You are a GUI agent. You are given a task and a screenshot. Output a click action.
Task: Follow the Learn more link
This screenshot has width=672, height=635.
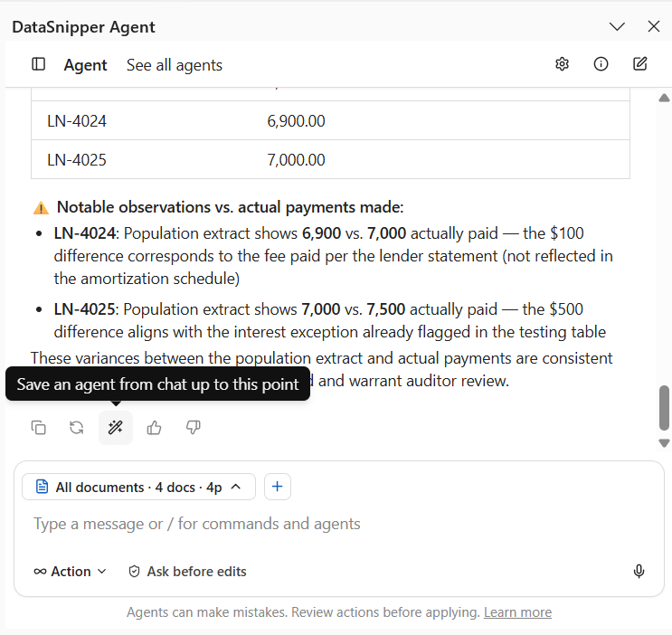(x=517, y=612)
